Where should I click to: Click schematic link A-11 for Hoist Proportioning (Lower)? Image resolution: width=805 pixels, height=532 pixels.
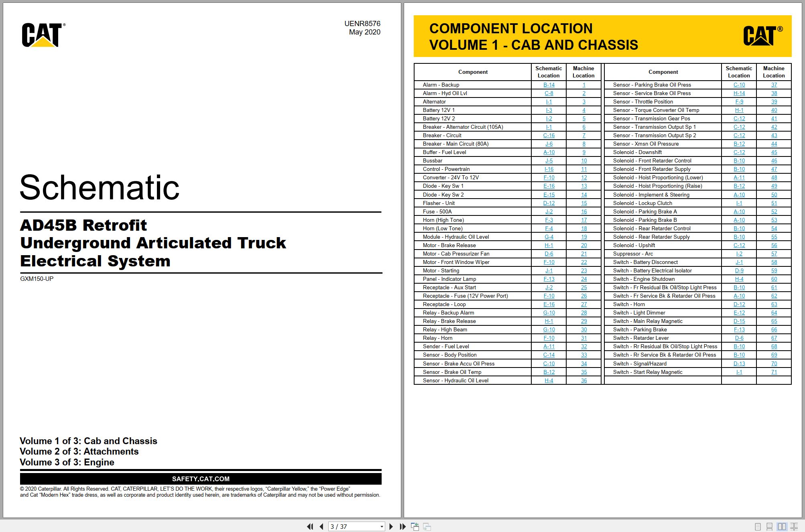point(739,177)
